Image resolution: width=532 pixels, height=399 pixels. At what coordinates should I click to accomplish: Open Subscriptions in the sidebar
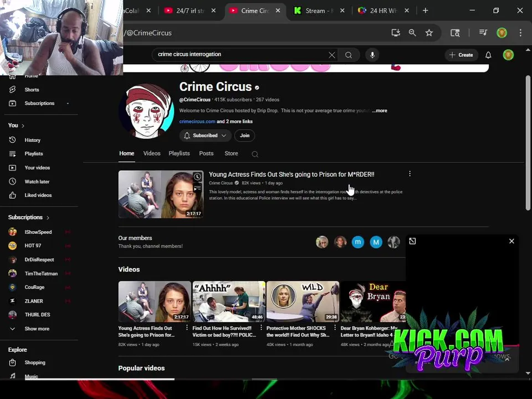[39, 103]
